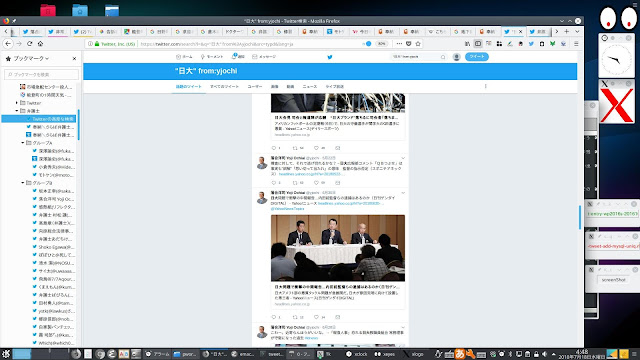The image size is (640, 360).
Task: Reload the current page
Action: pos(29,44)
